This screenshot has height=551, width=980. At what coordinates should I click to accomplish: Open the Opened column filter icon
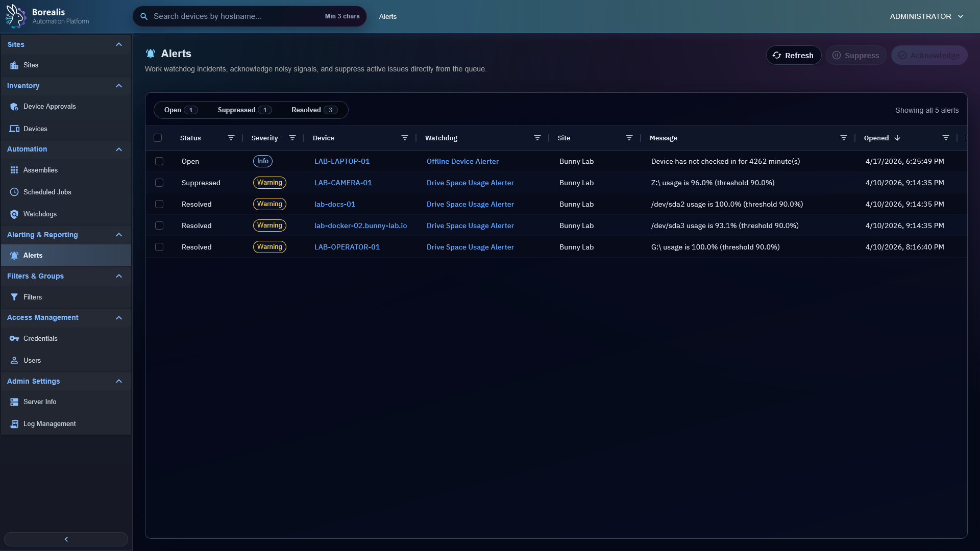(946, 138)
